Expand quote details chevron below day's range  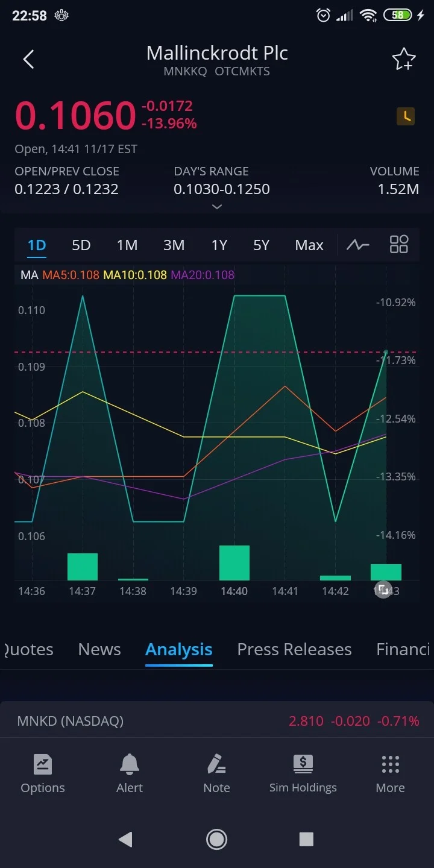(217, 207)
